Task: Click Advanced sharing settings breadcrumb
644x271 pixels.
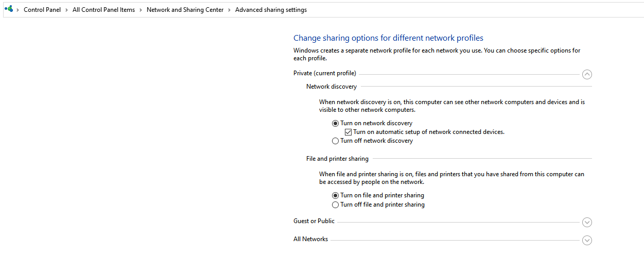Action: pyautogui.click(x=271, y=10)
